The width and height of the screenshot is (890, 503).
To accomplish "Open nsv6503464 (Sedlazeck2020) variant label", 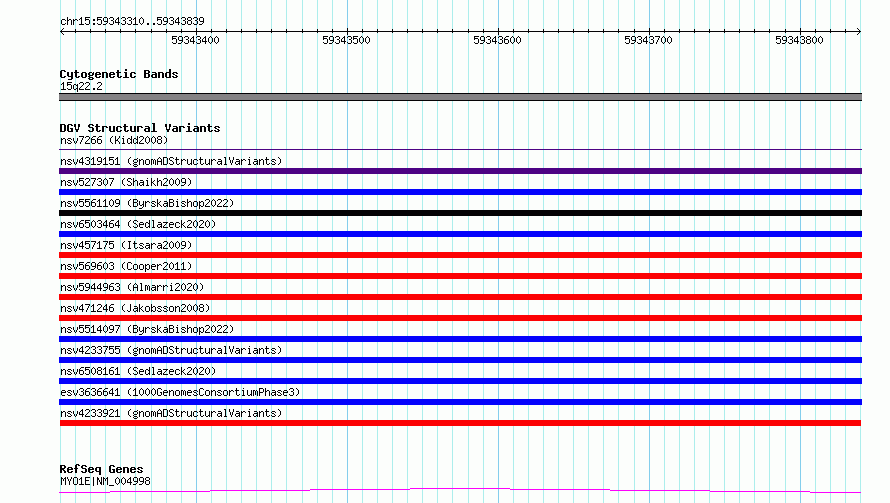I will pos(138,224).
